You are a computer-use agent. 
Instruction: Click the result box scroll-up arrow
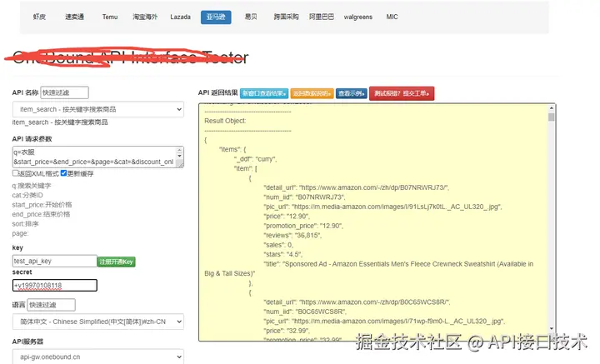[551, 108]
